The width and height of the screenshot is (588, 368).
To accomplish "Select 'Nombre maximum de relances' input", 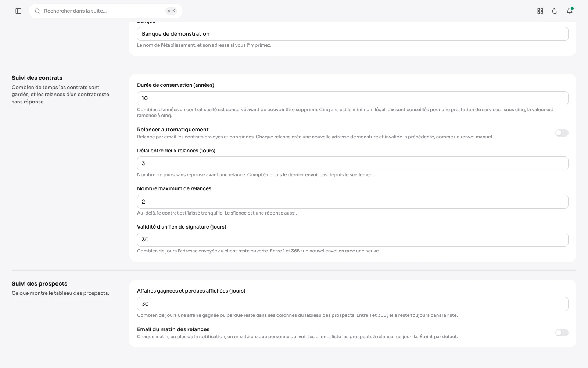I will tap(353, 202).
